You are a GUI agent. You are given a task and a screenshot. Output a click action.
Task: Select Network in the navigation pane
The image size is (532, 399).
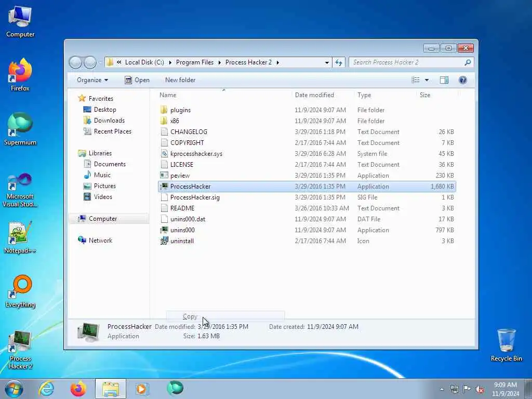[100, 240]
